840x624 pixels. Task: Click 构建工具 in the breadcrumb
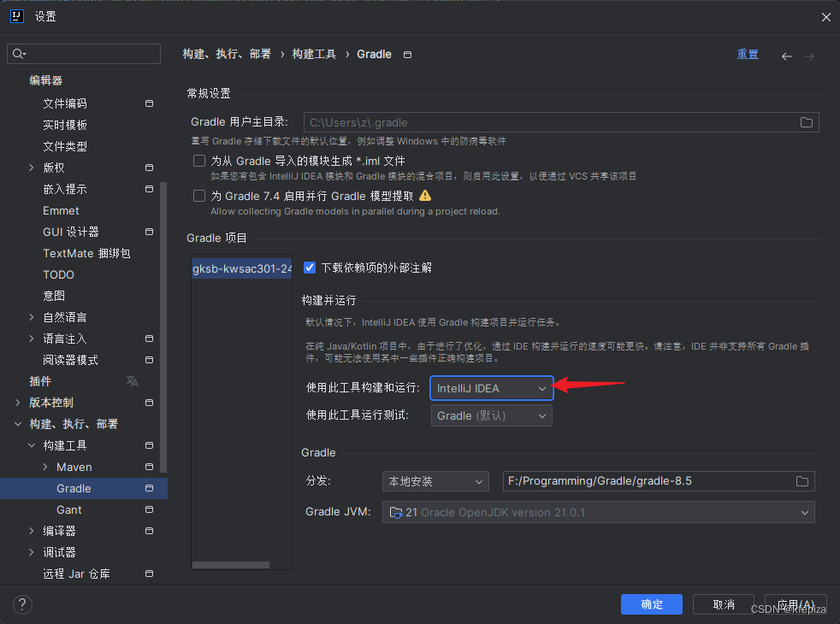[x=314, y=54]
